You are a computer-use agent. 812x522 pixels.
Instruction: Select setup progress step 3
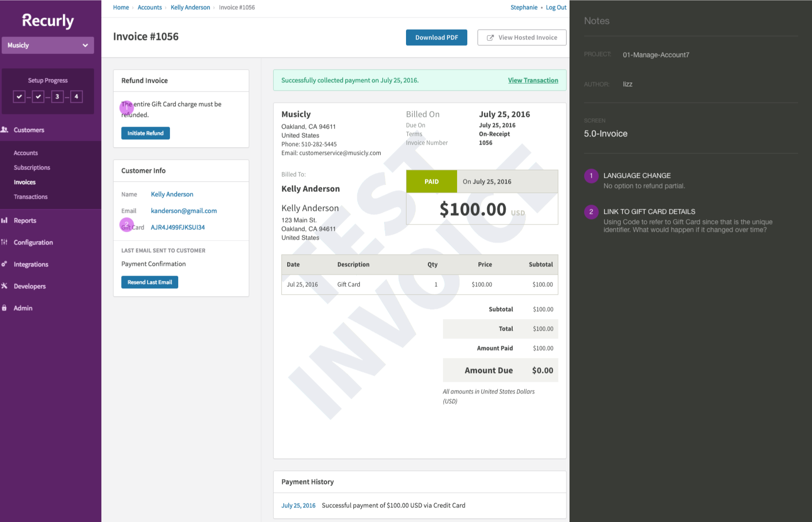(57, 96)
